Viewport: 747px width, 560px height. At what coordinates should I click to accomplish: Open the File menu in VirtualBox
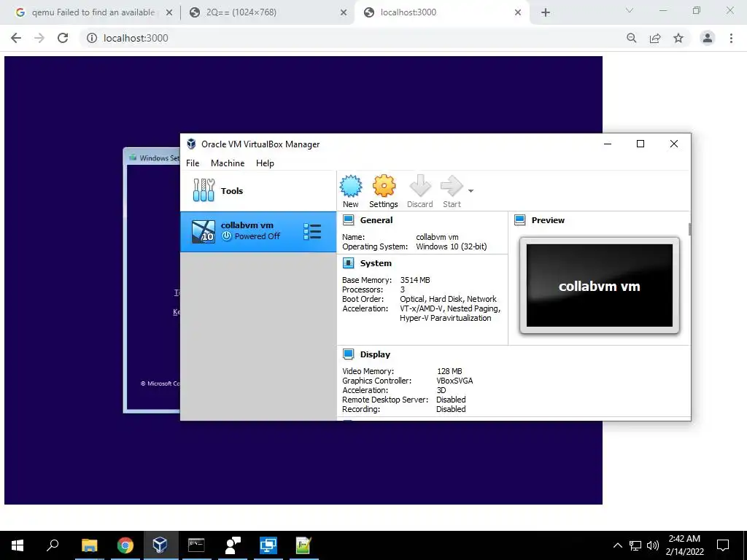pos(193,163)
